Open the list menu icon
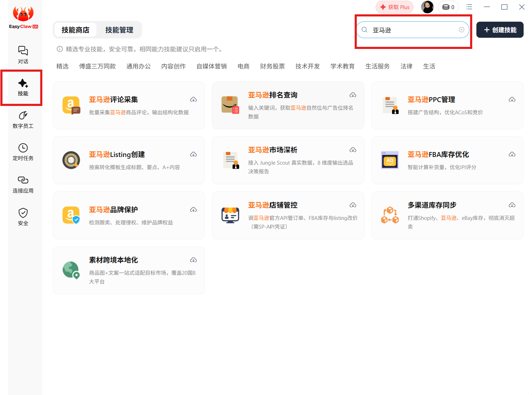The height and width of the screenshot is (395, 532). pos(469,7)
